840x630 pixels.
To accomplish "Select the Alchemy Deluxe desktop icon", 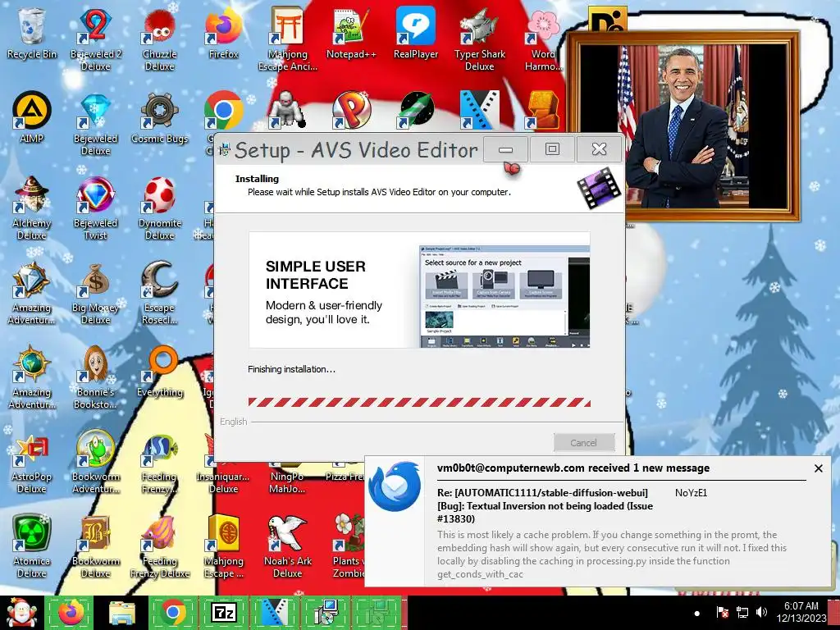I will point(32,208).
